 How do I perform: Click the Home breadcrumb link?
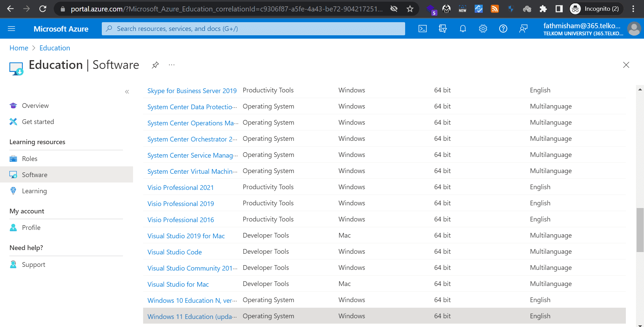[x=19, y=48]
